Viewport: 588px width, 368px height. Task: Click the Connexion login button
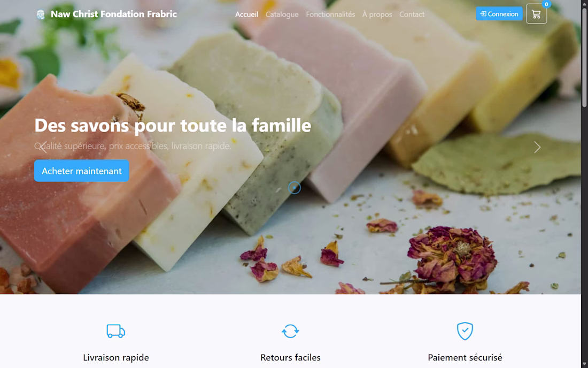(499, 14)
